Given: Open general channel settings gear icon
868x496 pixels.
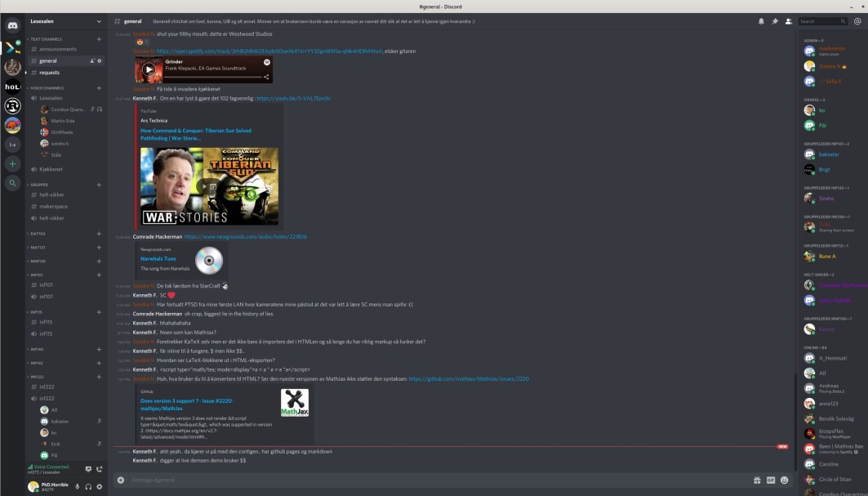Looking at the screenshot, I should [100, 61].
